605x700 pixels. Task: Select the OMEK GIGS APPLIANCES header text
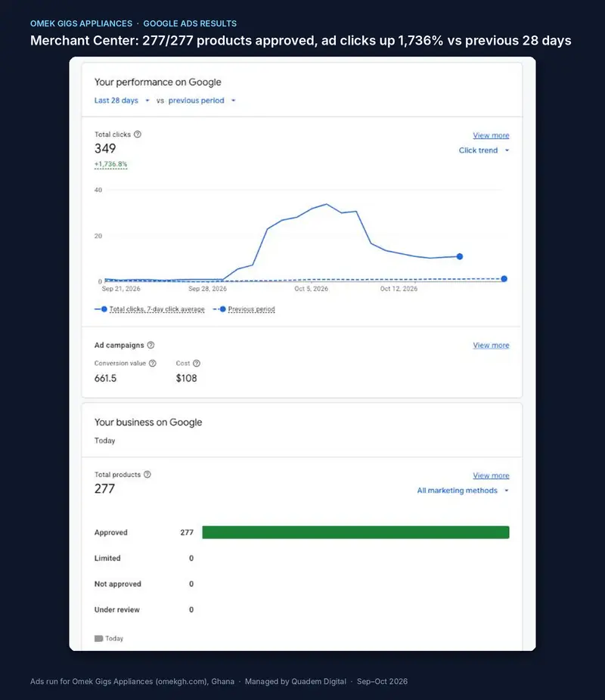tap(81, 23)
